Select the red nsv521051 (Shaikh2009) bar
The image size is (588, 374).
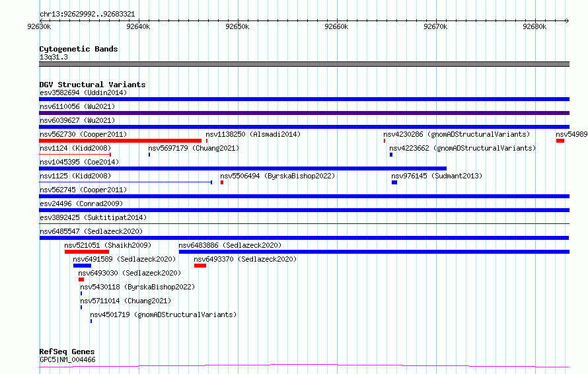point(87,252)
